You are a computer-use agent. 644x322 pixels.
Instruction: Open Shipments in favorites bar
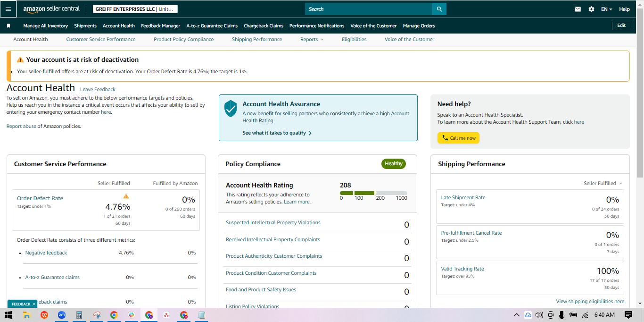(x=85, y=26)
